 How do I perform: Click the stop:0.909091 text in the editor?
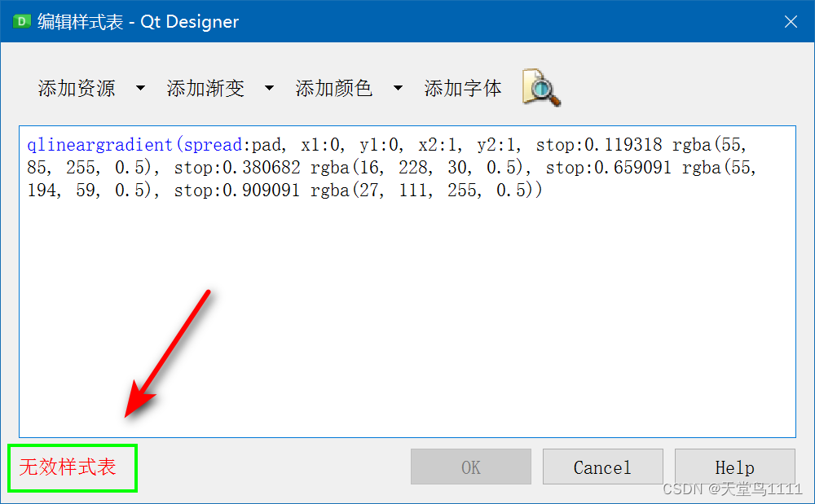point(237,190)
